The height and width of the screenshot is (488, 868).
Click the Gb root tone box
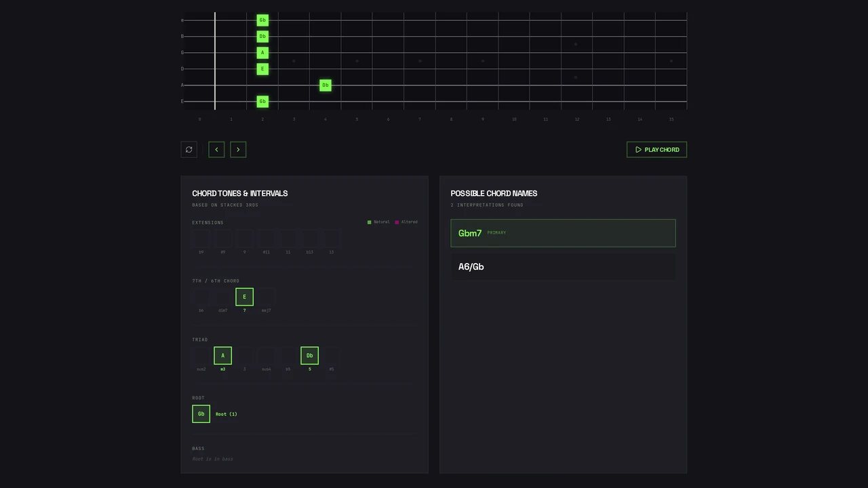coord(201,414)
